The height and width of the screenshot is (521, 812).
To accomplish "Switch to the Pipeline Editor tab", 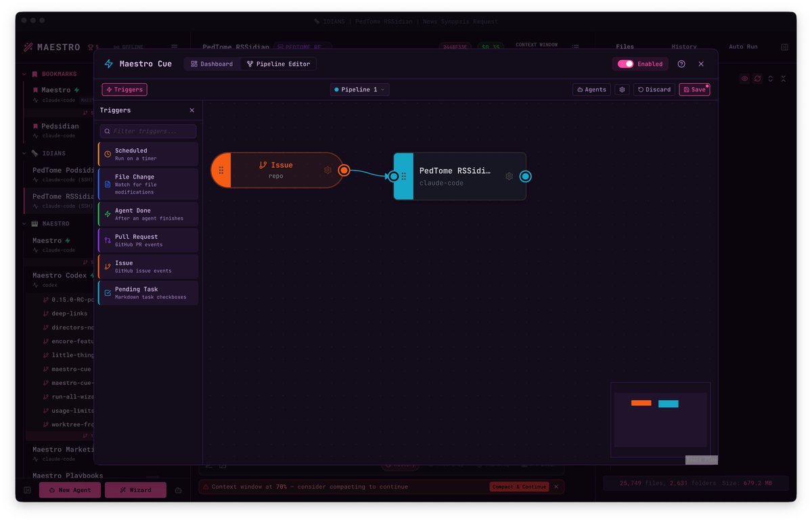I will pyautogui.click(x=277, y=64).
